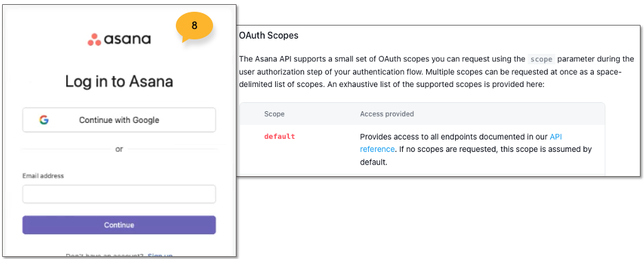
Task: Click the Access provided column header
Action: click(x=387, y=114)
